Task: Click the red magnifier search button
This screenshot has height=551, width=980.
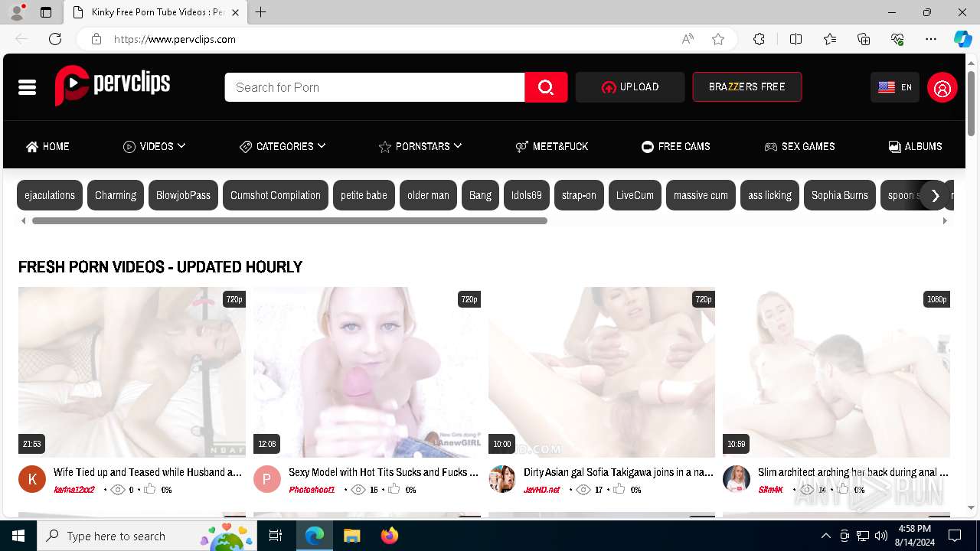Action: tap(546, 87)
